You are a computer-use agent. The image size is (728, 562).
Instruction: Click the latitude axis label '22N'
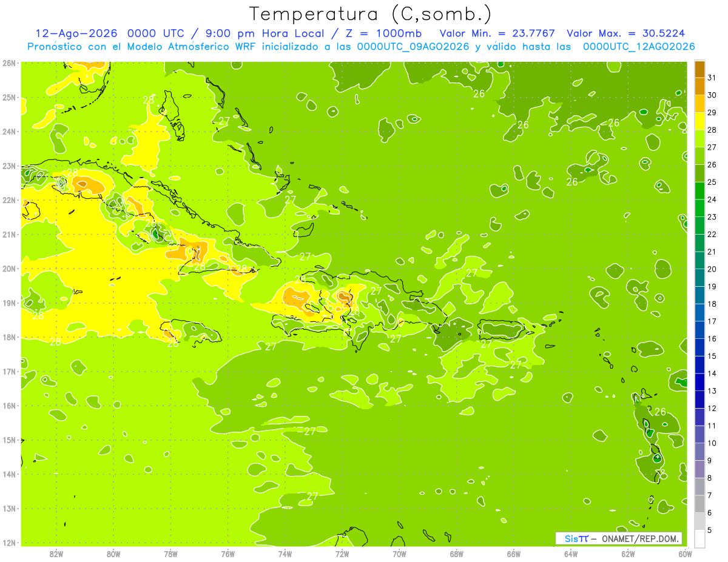(8, 200)
